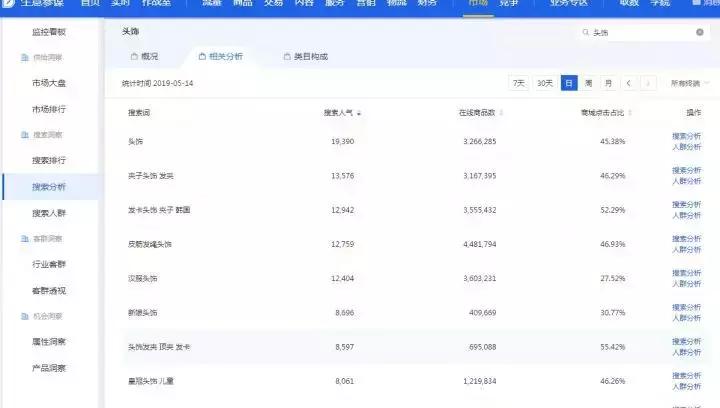Go to the previous date with the left arrow
720x408 pixels.
click(629, 83)
